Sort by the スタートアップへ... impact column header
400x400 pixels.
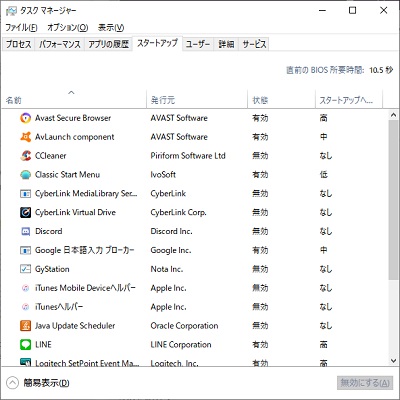(349, 99)
